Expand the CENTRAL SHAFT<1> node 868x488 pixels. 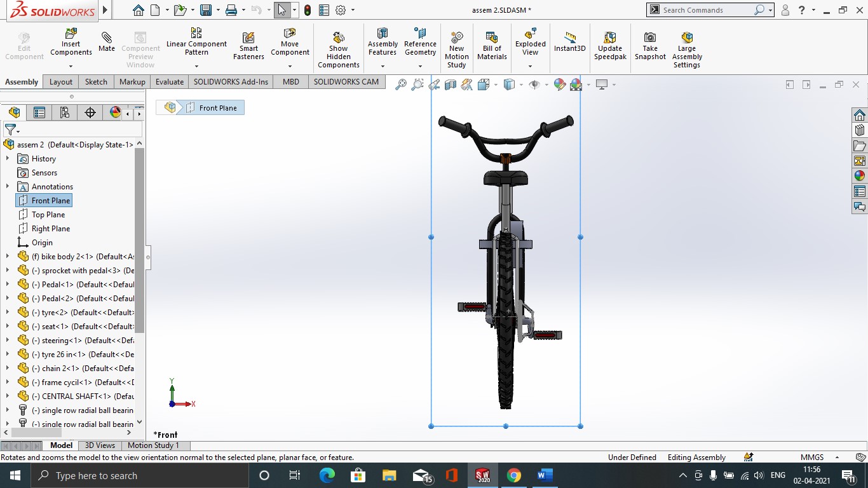tap(8, 396)
